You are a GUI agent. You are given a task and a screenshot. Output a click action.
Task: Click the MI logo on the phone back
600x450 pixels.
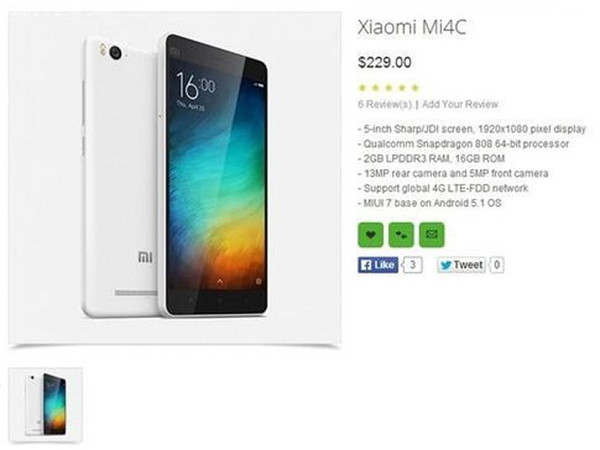click(145, 257)
